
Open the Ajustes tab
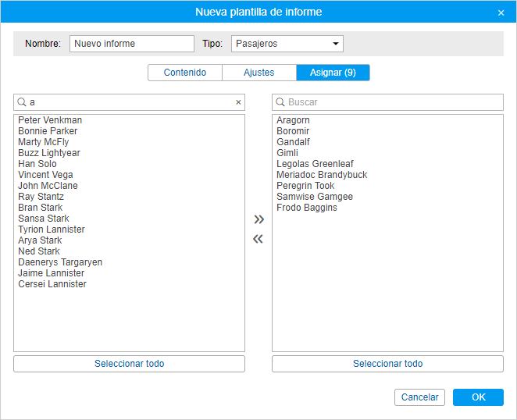pos(259,73)
